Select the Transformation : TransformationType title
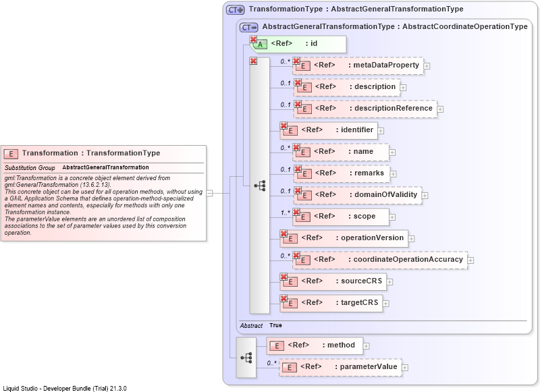This screenshot has width=540, height=392. 91,153
